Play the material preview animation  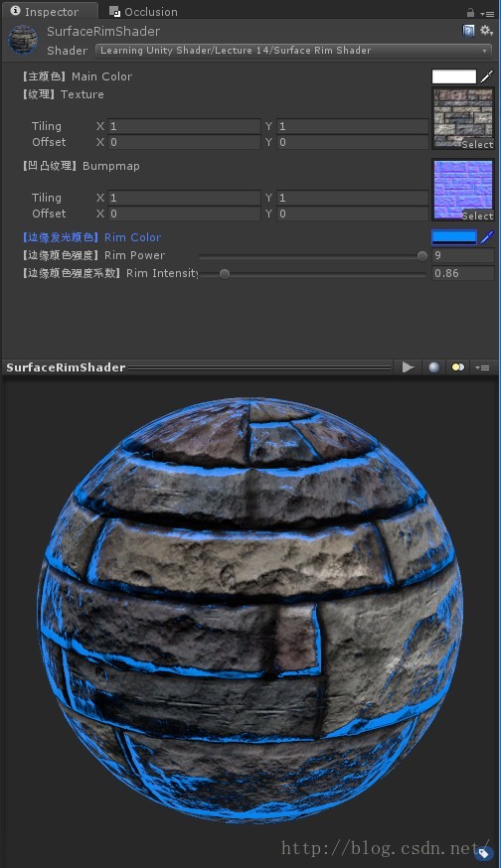point(408,367)
